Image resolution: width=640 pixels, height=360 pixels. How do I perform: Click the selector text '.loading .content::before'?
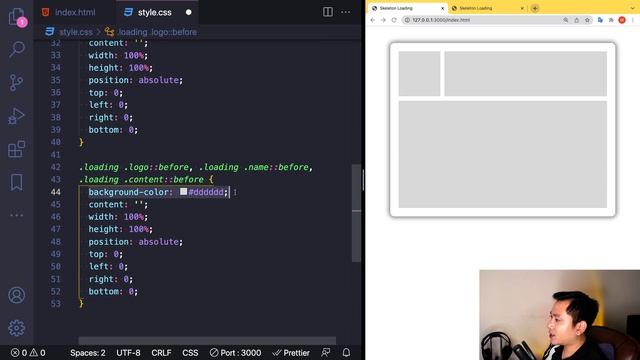141,180
